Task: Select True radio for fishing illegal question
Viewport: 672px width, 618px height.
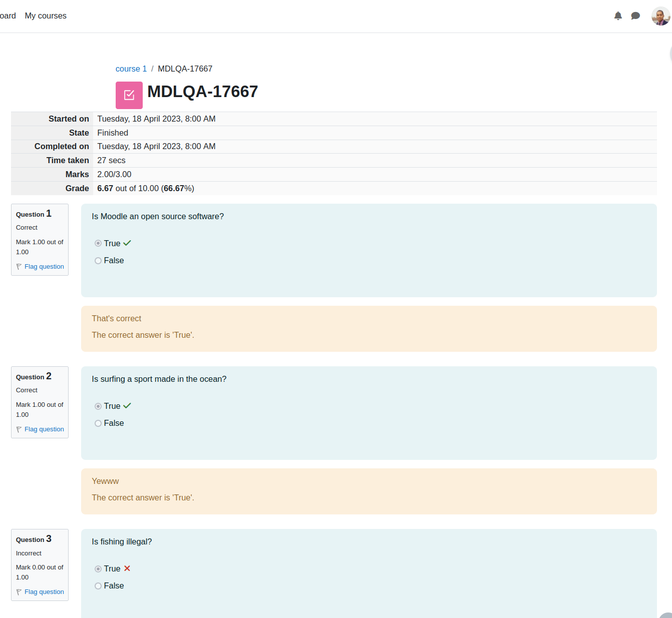Action: [x=98, y=569]
